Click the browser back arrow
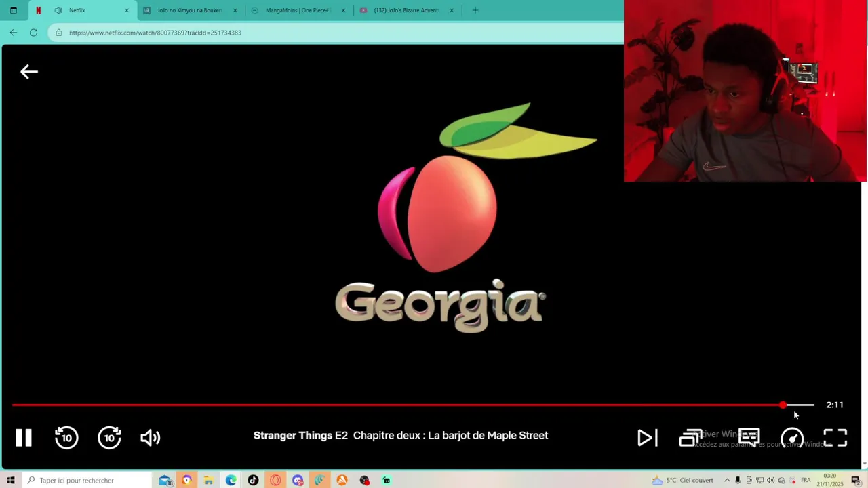This screenshot has height=488, width=868. [x=14, y=33]
